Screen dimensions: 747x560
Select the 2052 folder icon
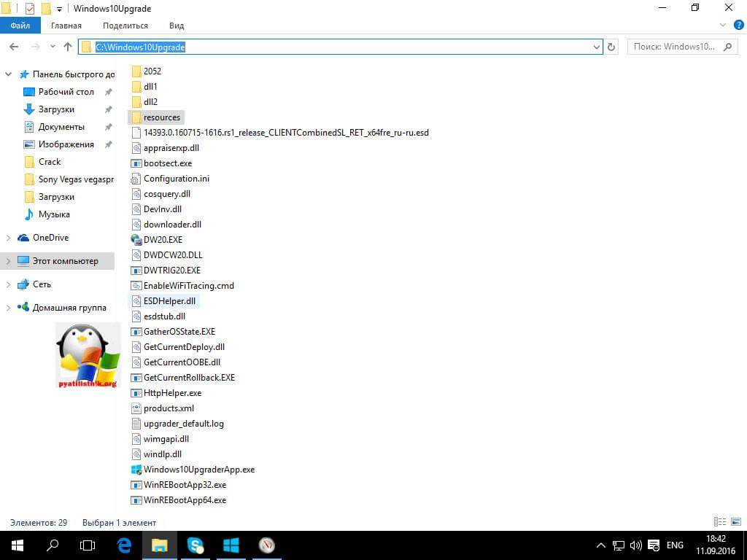136,71
